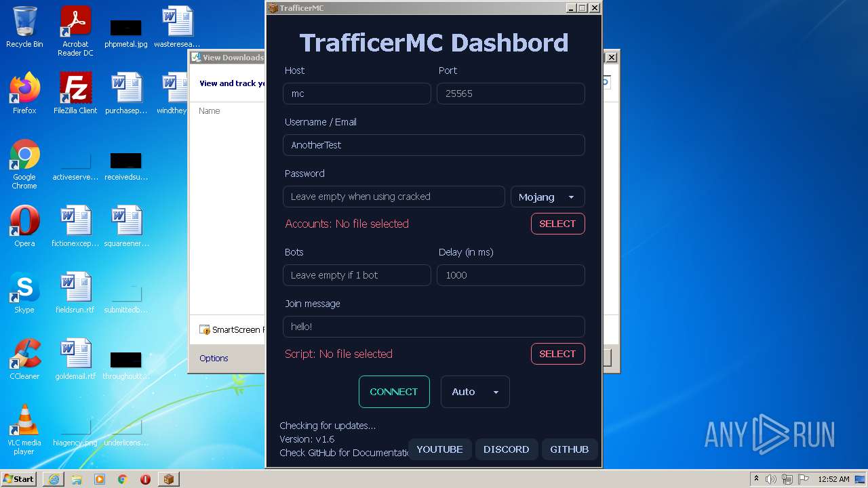Focus the Password input field

tap(394, 197)
